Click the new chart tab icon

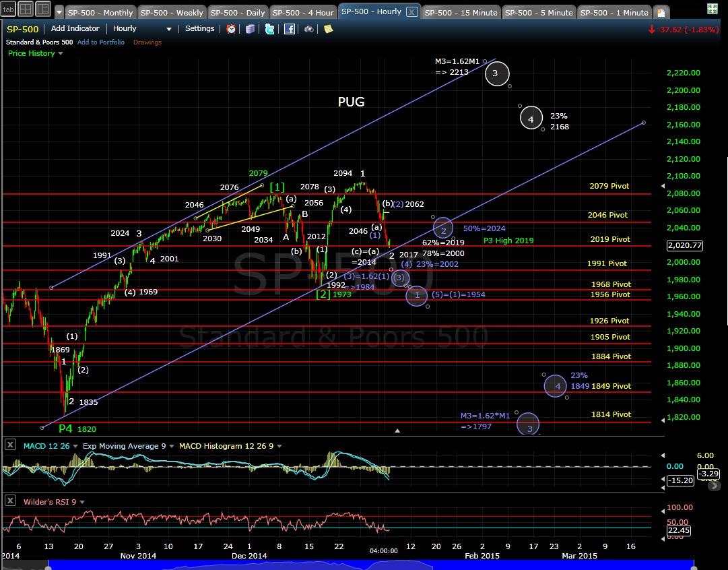pyautogui.click(x=661, y=13)
